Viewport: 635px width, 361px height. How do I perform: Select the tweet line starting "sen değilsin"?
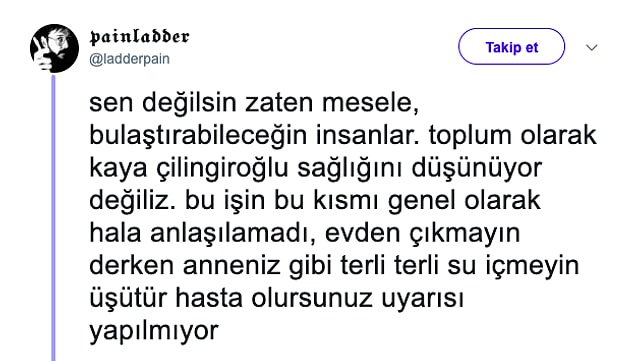254,103
